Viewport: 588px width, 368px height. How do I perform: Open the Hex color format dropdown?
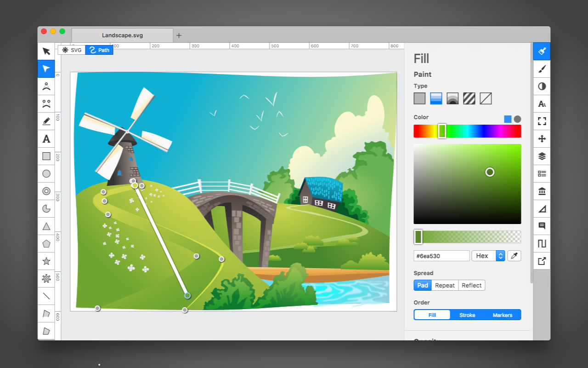pos(488,256)
